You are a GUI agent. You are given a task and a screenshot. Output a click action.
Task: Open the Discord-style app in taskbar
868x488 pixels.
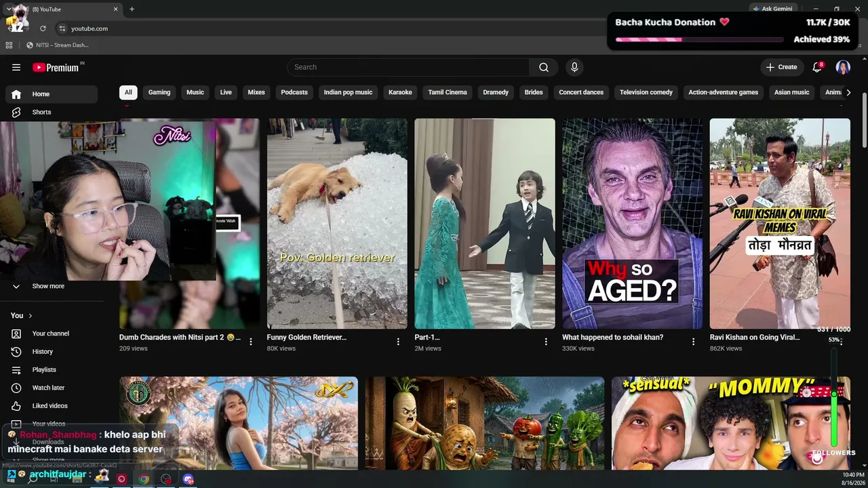click(188, 479)
